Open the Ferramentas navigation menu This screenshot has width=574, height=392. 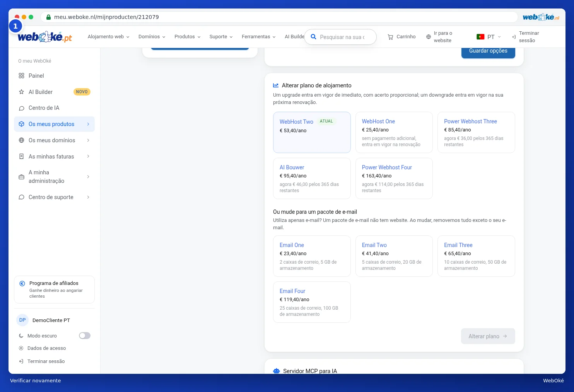pyautogui.click(x=258, y=37)
